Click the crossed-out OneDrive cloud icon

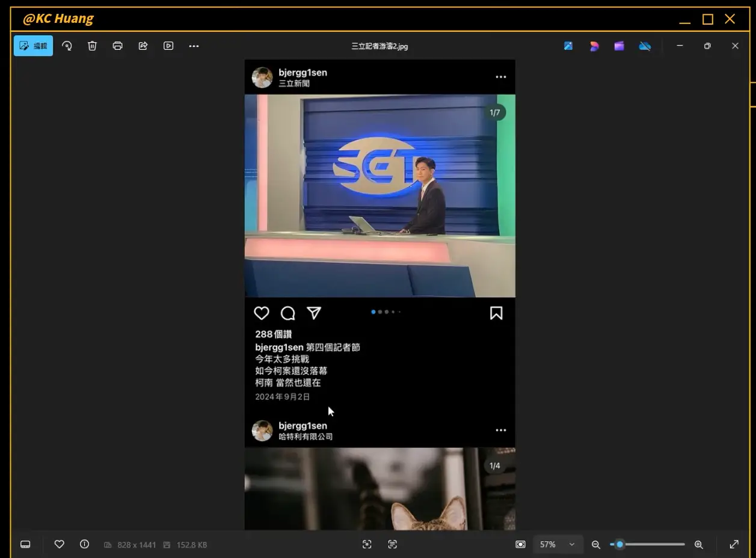click(x=645, y=46)
